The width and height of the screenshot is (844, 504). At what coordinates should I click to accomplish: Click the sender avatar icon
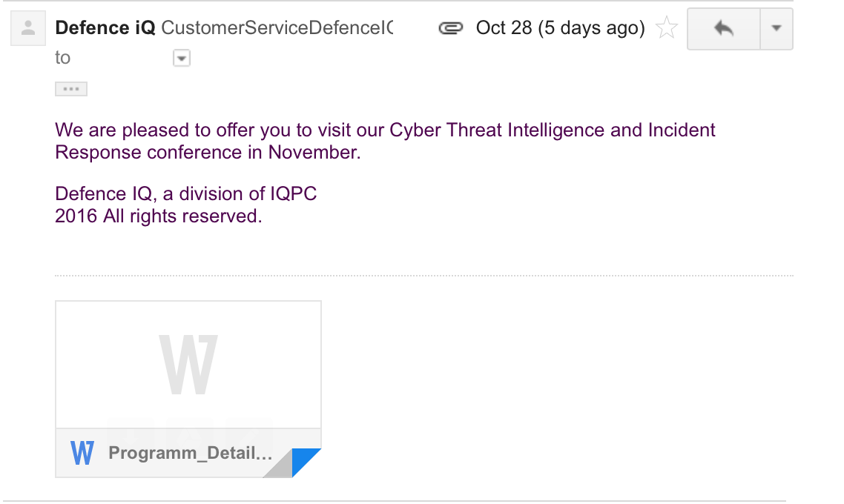point(28,30)
